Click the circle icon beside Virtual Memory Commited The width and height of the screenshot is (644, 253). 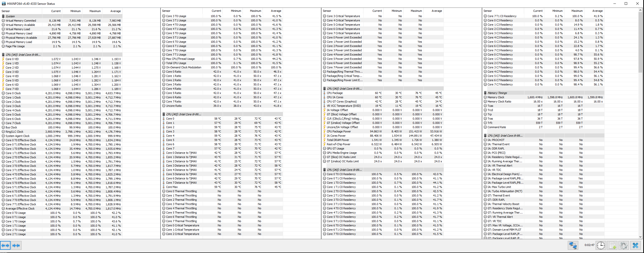tap(3, 21)
